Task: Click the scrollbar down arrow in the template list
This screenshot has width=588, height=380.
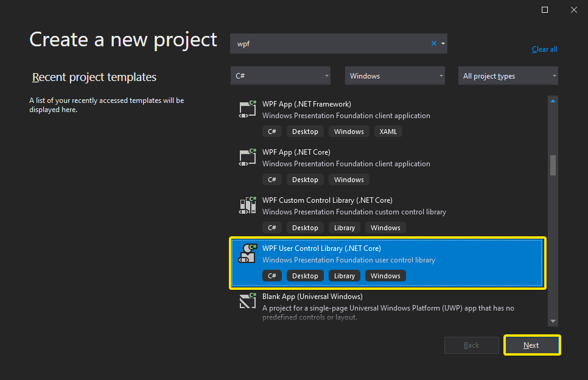Action: [x=553, y=321]
